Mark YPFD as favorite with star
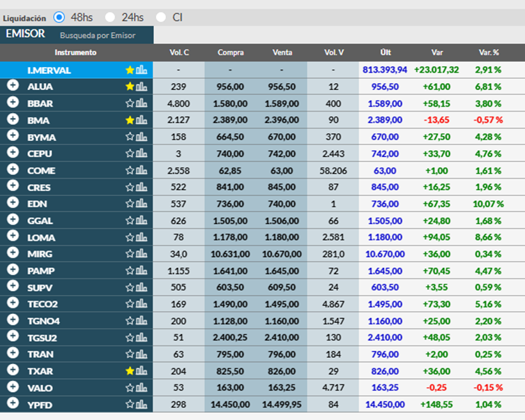This screenshot has height=420, width=525. (x=130, y=405)
